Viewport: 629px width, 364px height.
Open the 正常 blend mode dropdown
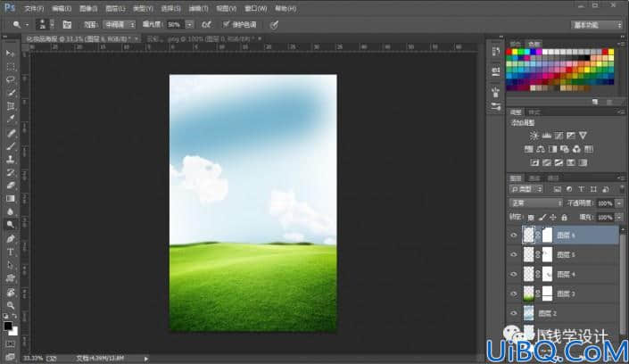[x=535, y=203]
